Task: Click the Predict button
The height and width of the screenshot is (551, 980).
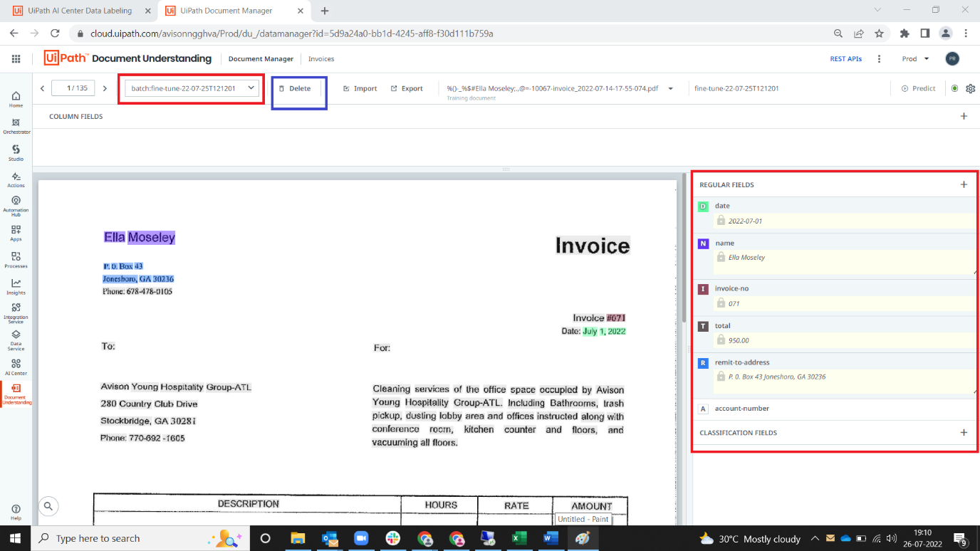Action: coord(918,88)
